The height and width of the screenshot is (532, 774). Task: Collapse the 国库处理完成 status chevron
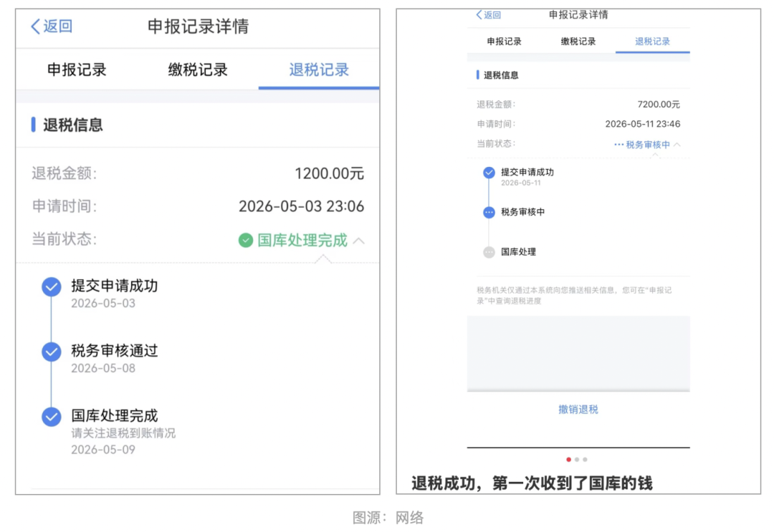coord(359,241)
